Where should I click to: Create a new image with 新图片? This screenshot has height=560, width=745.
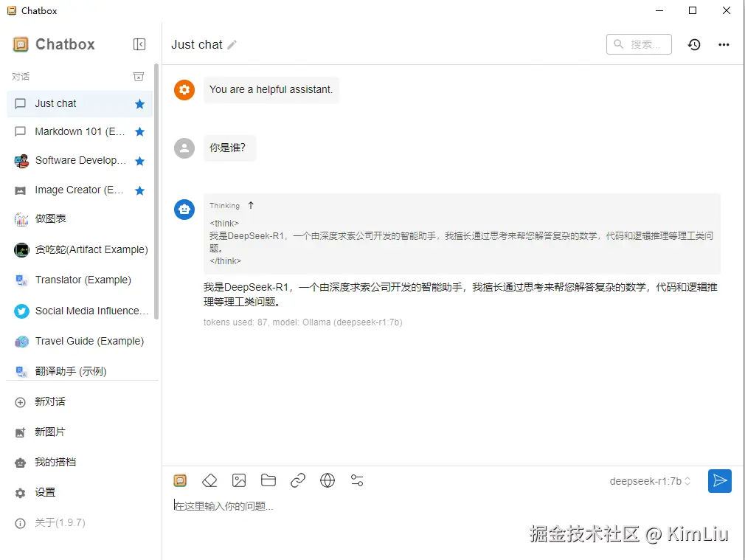pyautogui.click(x=82, y=432)
